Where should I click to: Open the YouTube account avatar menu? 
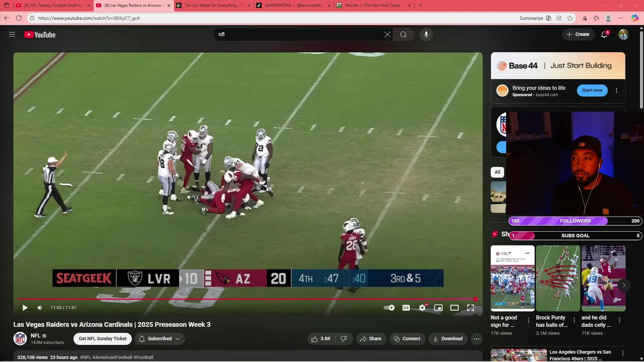pyautogui.click(x=623, y=34)
